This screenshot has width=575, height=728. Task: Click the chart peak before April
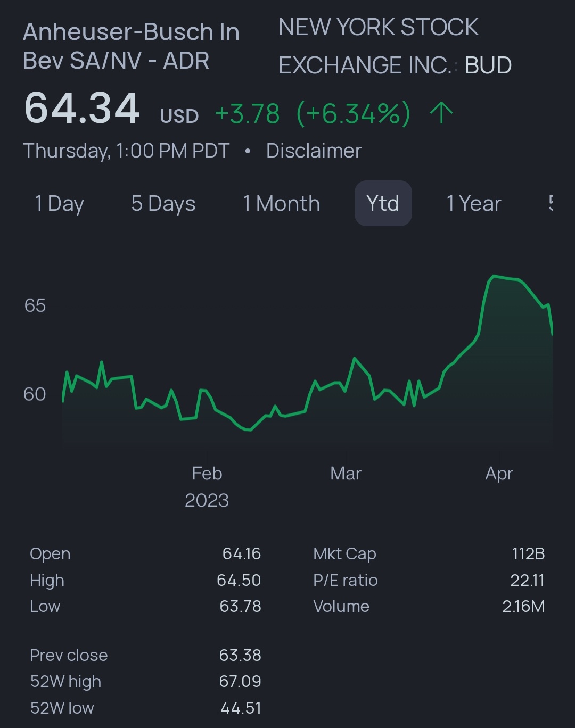(494, 276)
